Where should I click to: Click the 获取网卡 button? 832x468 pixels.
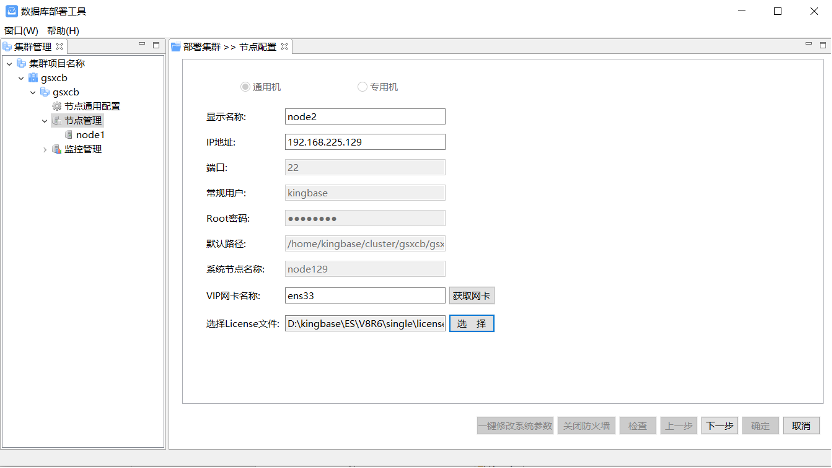pos(472,296)
